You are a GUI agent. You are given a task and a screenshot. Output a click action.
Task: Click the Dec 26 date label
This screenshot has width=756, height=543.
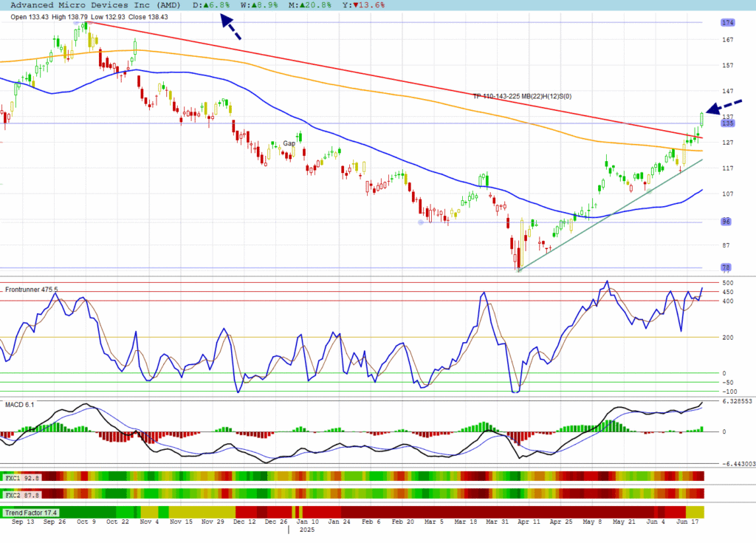(x=276, y=522)
